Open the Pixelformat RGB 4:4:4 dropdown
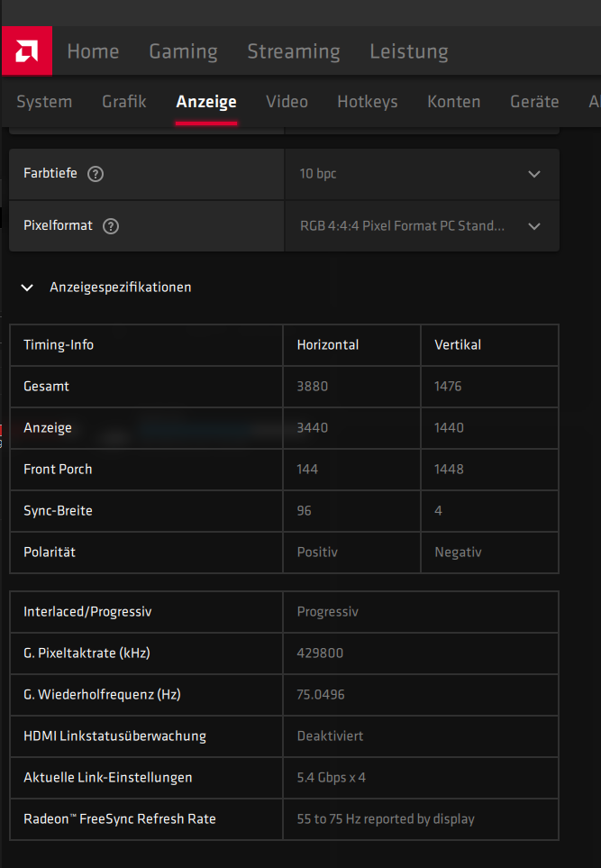 [422, 226]
